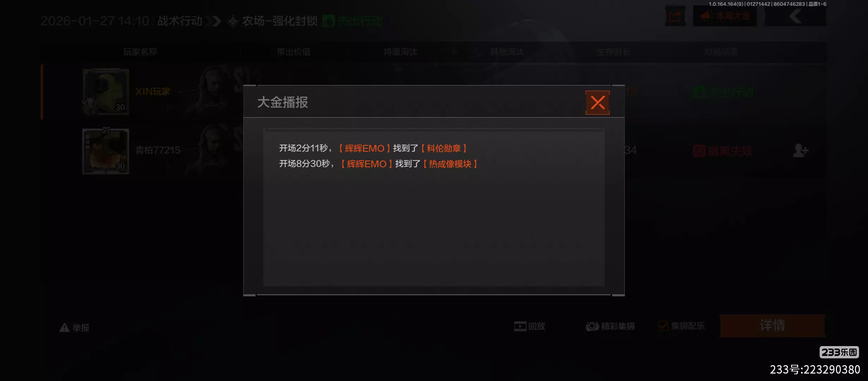Click the 热成像模块 item link
Screen dimensions: 868x381
tap(450, 164)
